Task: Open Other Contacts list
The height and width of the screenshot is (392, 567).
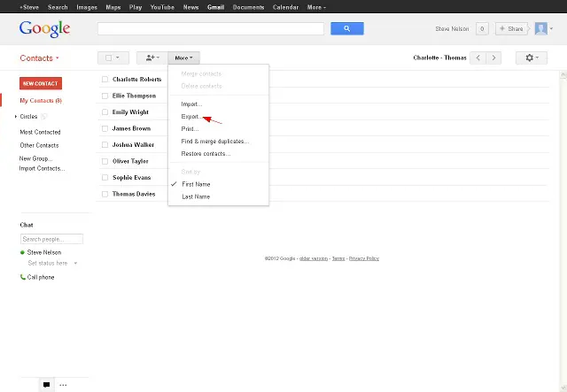Action: point(39,145)
